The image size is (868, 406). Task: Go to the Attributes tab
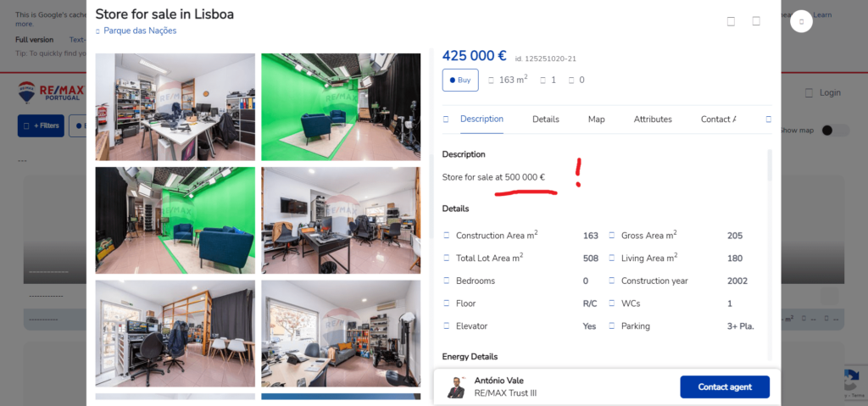[653, 120]
